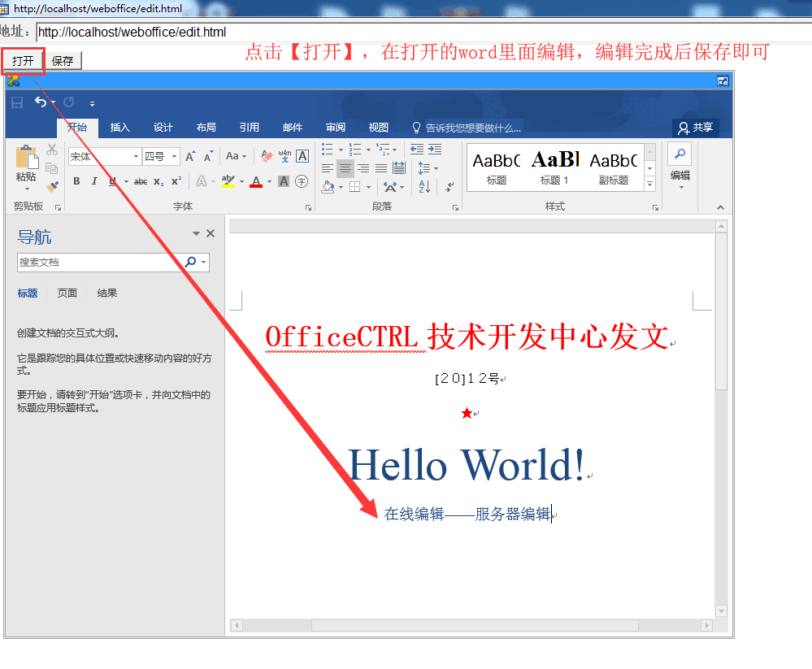
Task: Expand the styles gallery more arrow
Action: click(649, 185)
